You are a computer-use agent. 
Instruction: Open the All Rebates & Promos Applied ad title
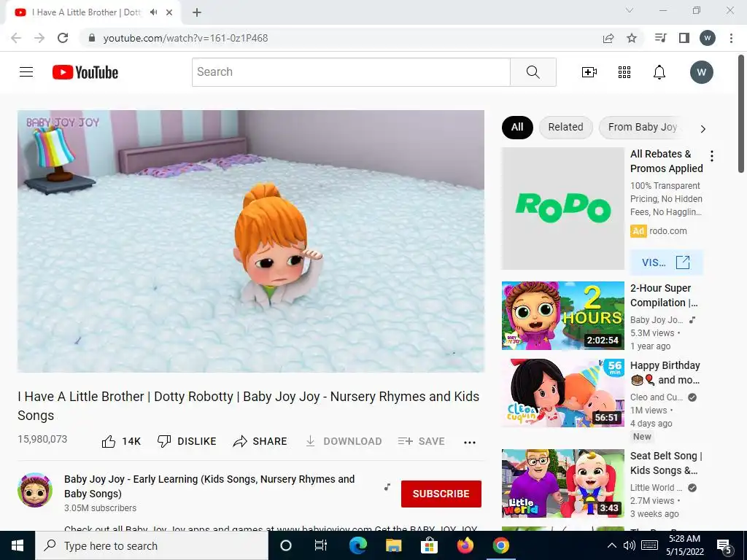(x=667, y=161)
